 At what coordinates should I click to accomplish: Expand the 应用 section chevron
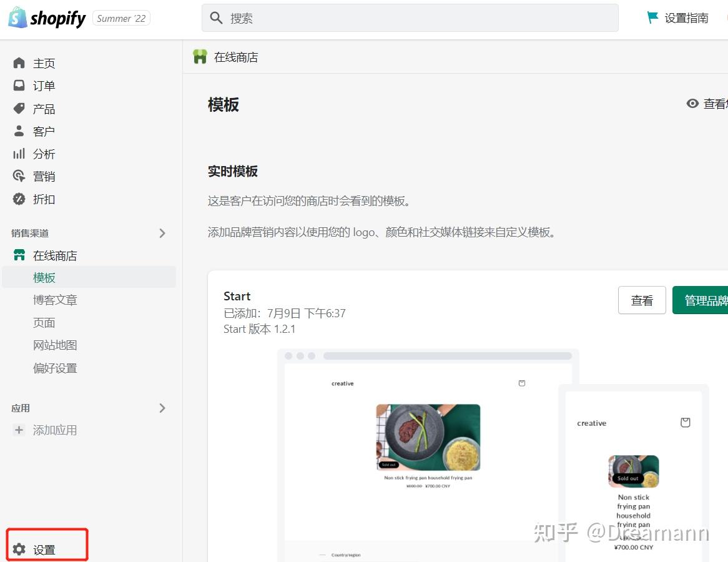[162, 408]
